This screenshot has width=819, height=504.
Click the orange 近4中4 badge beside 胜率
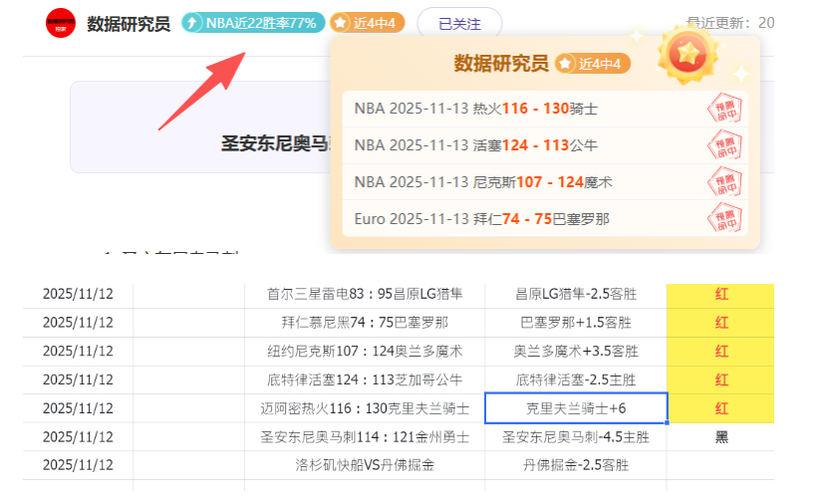[367, 23]
